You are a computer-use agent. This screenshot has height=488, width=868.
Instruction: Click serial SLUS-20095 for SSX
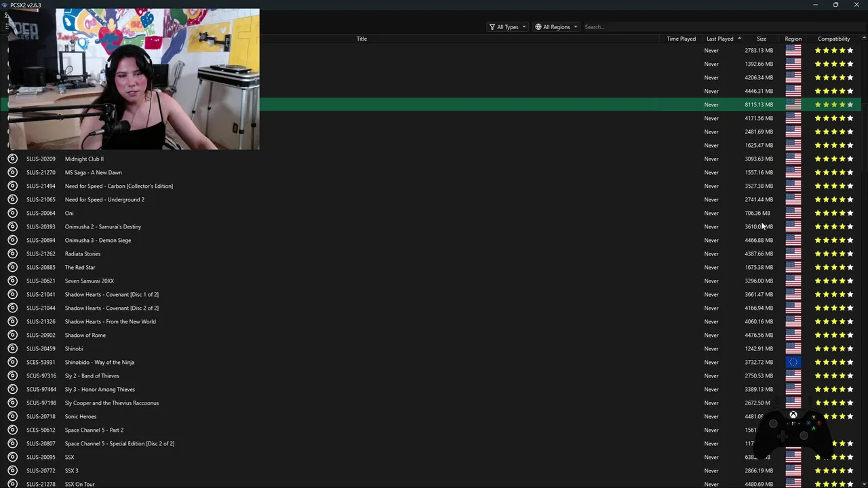(x=41, y=457)
